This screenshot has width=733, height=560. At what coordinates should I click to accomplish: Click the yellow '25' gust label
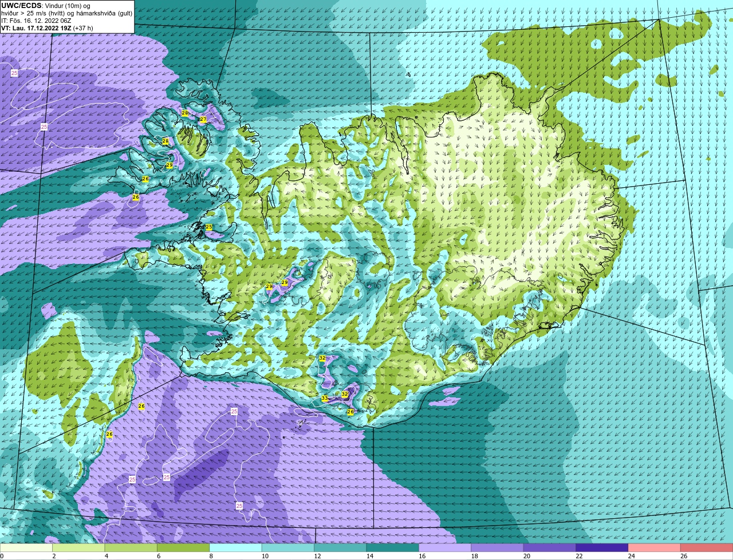pyautogui.click(x=209, y=227)
